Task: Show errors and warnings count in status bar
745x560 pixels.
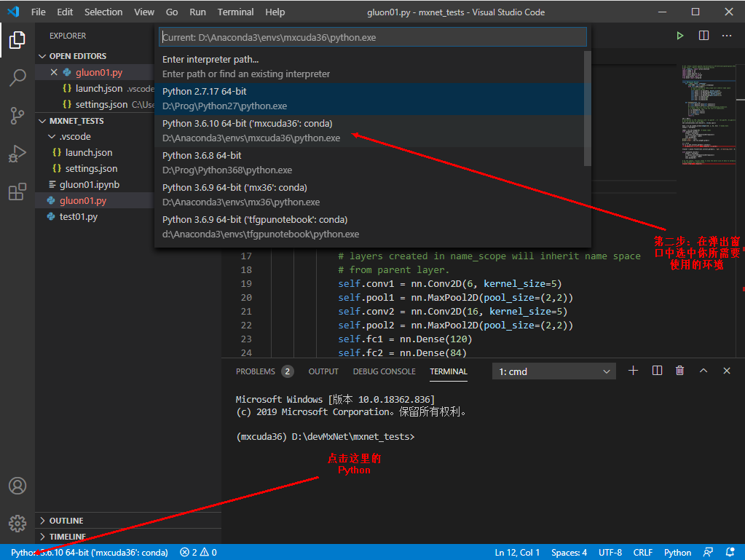Action: click(199, 552)
